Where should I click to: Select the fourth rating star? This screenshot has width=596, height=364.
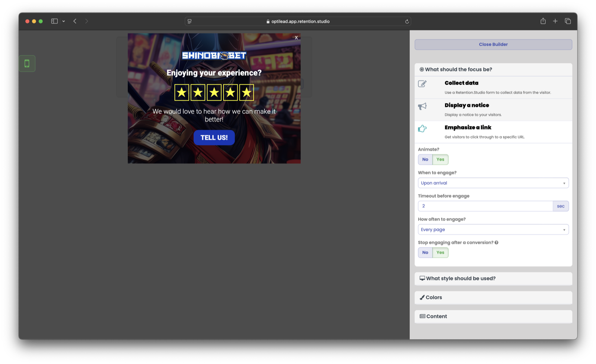pos(230,92)
